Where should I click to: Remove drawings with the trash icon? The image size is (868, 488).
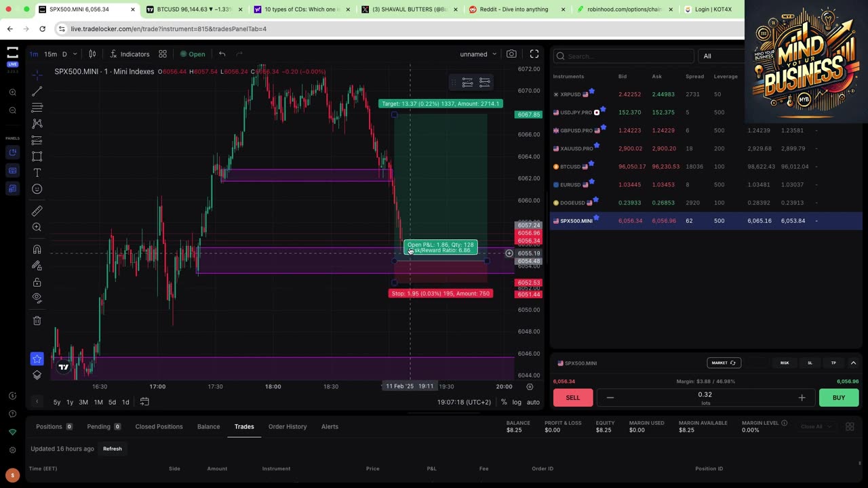37,320
